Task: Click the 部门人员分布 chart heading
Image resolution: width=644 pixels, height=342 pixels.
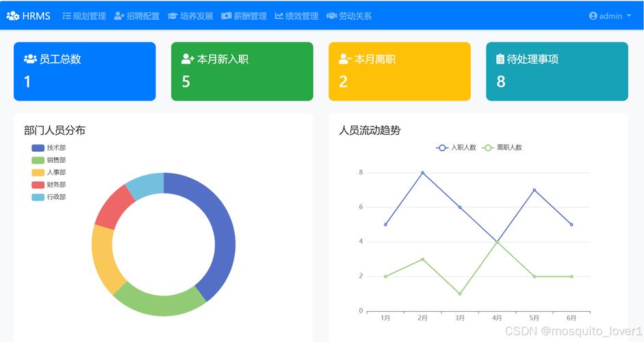Action: tap(55, 131)
